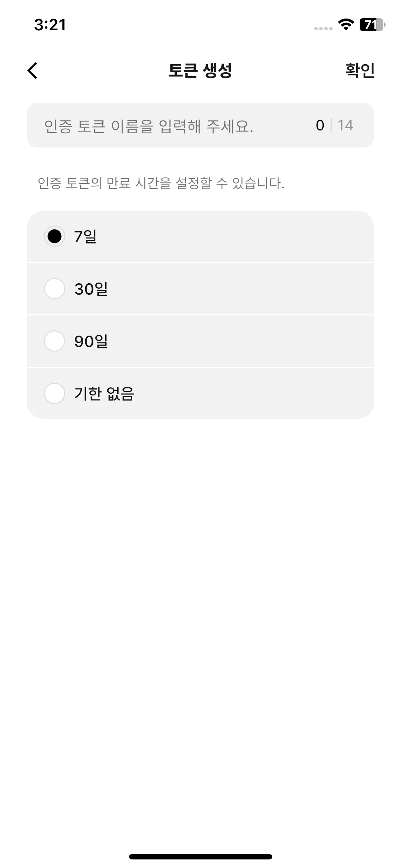This screenshot has height=868, width=401.
Task: Tap the 만료 시간 description text
Action: coord(161,183)
